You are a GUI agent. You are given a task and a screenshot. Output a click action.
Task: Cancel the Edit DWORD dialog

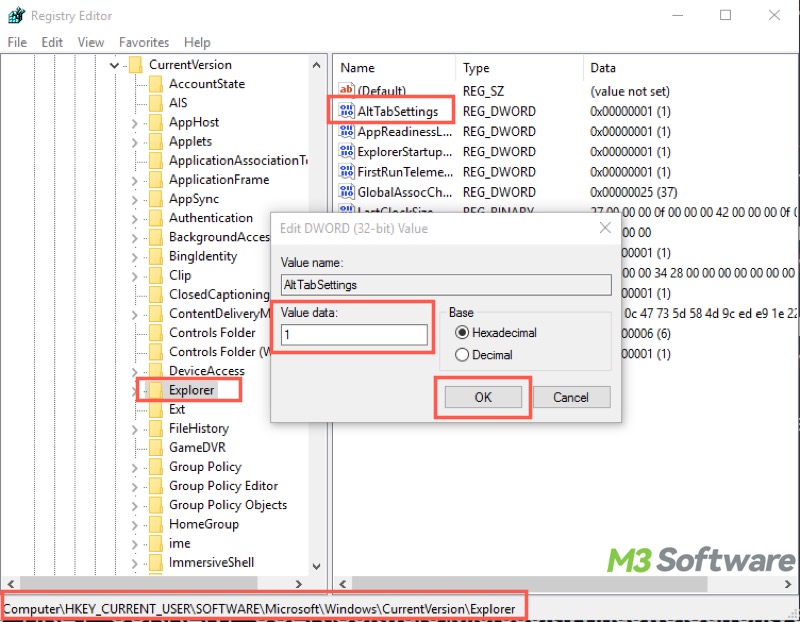coord(571,397)
